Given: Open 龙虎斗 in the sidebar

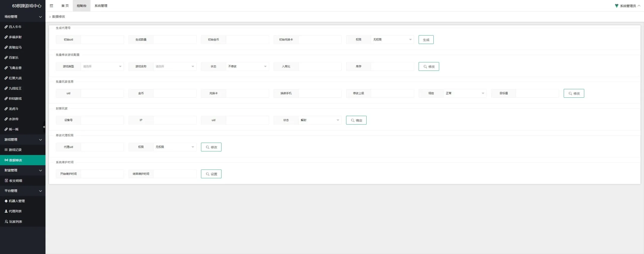Looking at the screenshot, I should click(x=23, y=109).
